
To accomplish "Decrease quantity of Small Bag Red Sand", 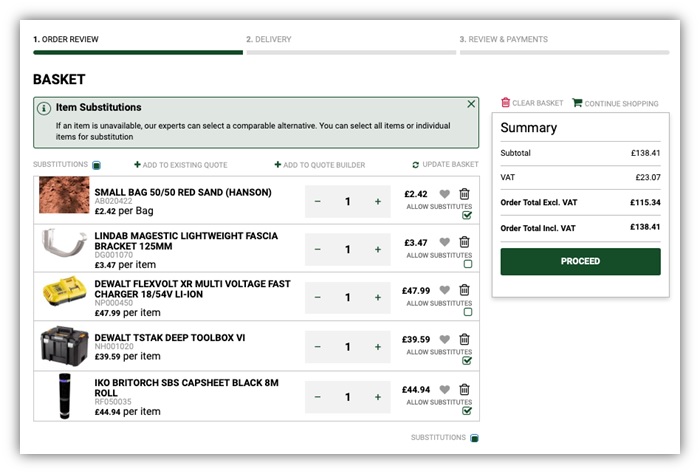I will [317, 202].
